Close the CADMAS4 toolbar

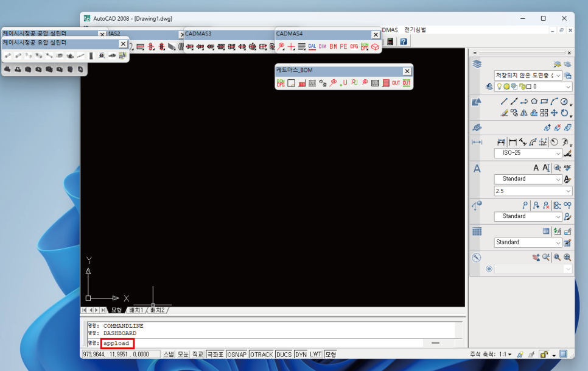click(x=376, y=35)
